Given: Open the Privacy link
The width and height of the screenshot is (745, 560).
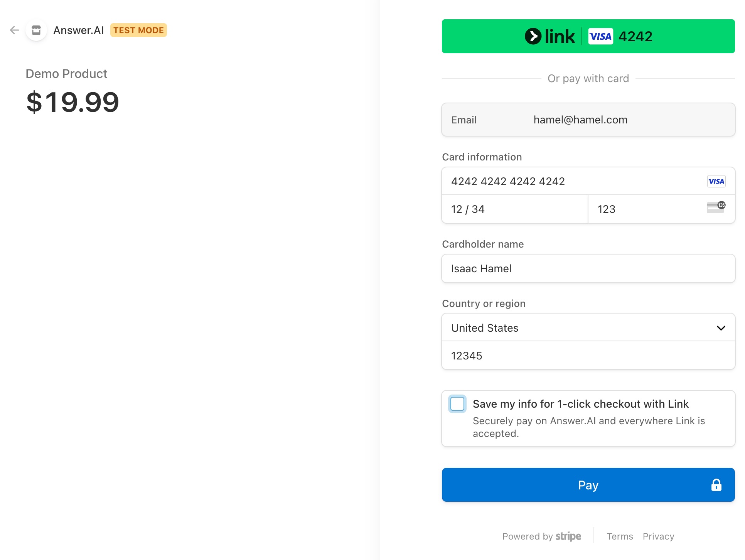Looking at the screenshot, I should 658,536.
